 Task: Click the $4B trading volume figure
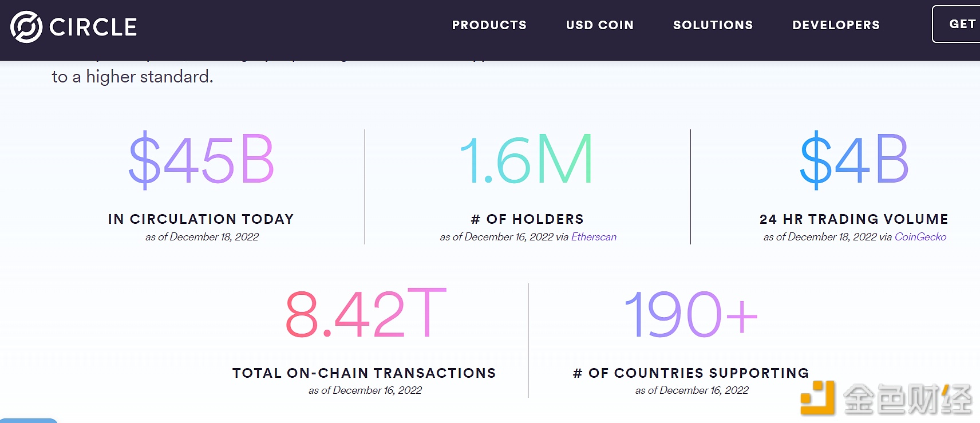click(854, 160)
